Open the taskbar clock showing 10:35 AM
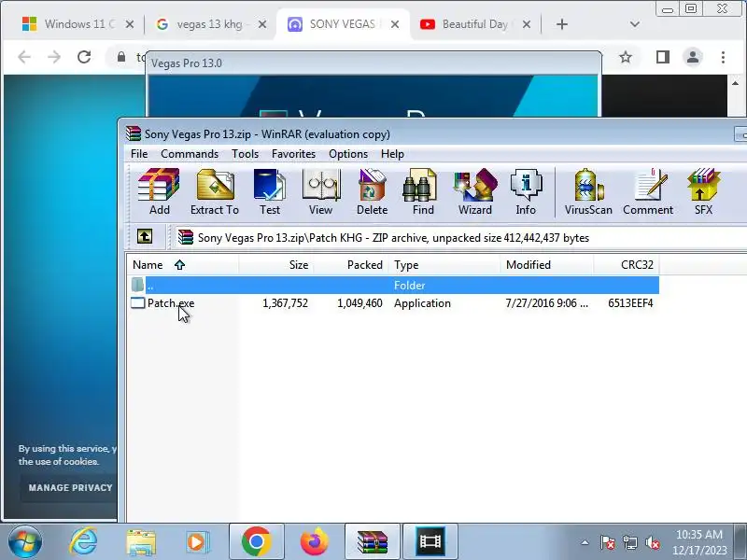This screenshot has width=747, height=560. [699, 542]
